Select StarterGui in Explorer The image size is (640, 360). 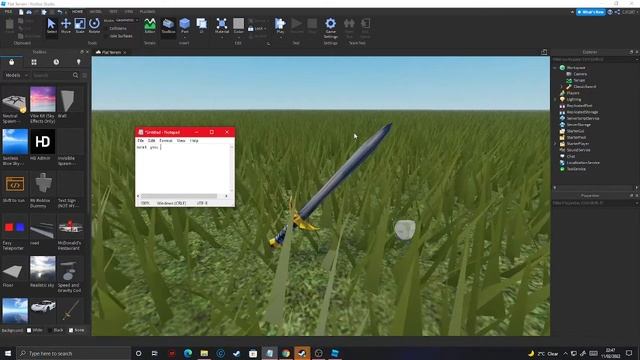[575, 131]
